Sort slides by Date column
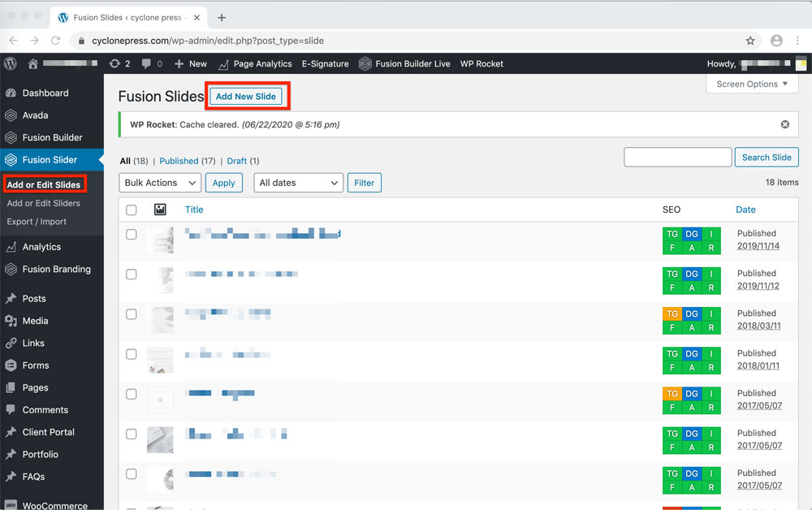The width and height of the screenshot is (812, 510). click(745, 210)
